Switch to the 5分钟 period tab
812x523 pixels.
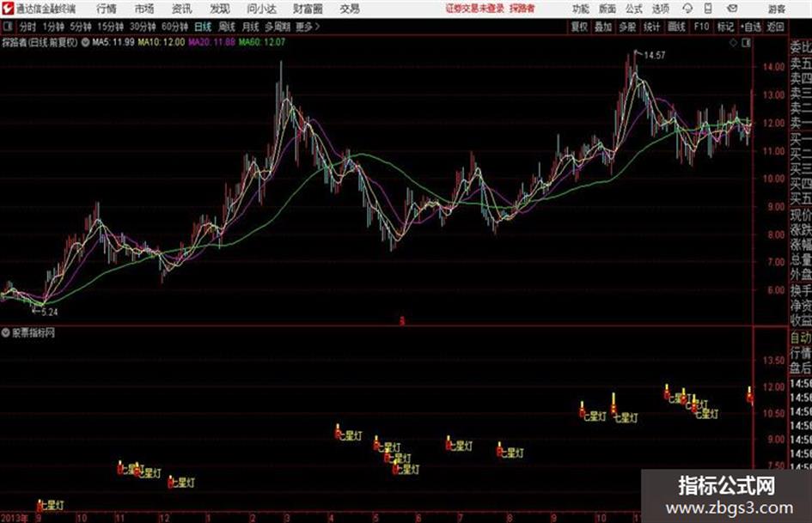pos(81,27)
